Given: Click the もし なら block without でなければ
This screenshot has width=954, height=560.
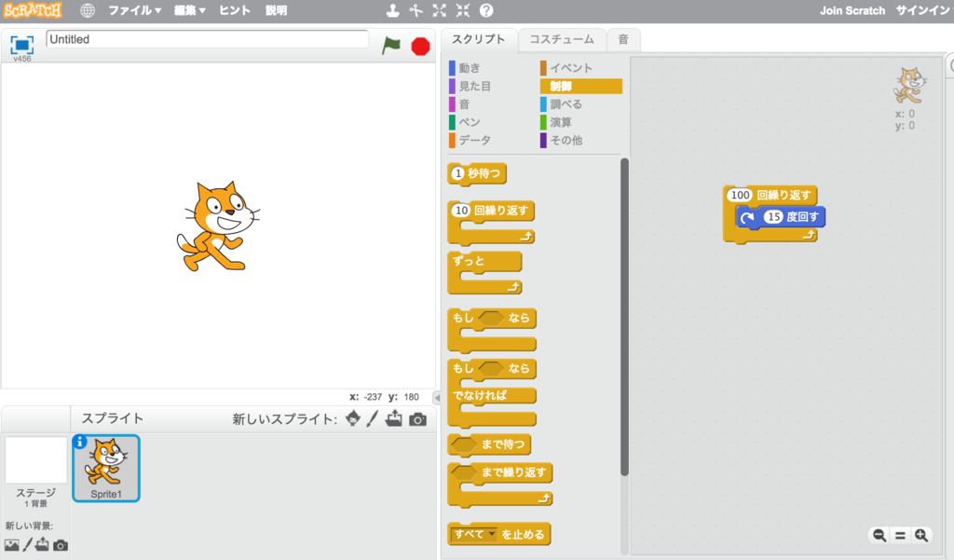Looking at the screenshot, I should tap(492, 331).
